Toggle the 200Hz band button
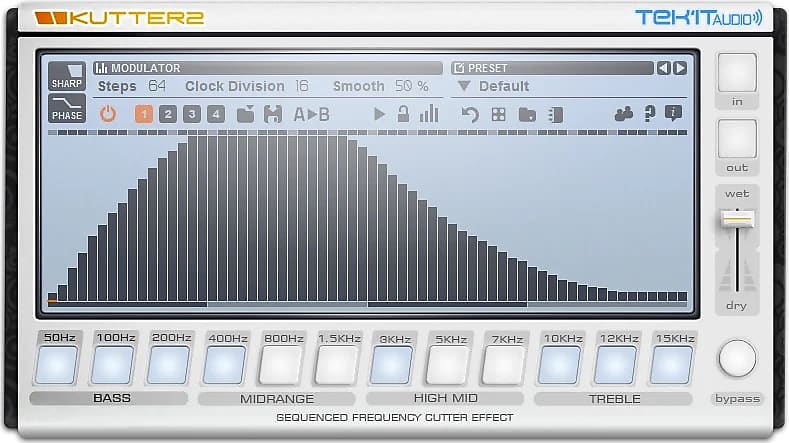Image resolution: width=789 pixels, height=443 pixels. (169, 364)
